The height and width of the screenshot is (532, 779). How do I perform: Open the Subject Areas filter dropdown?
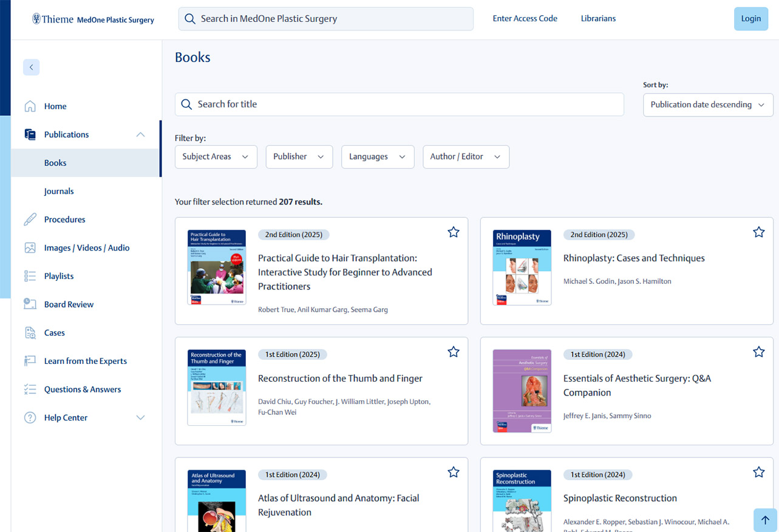(x=216, y=157)
